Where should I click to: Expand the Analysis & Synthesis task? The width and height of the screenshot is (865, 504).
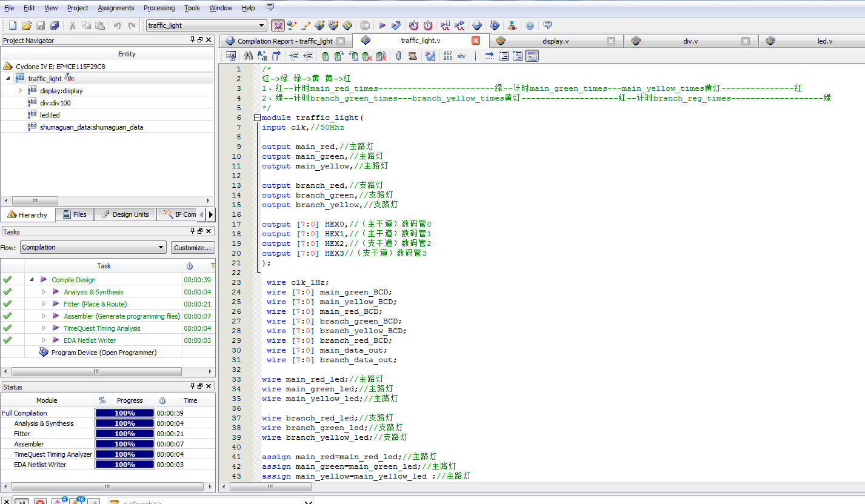44,292
